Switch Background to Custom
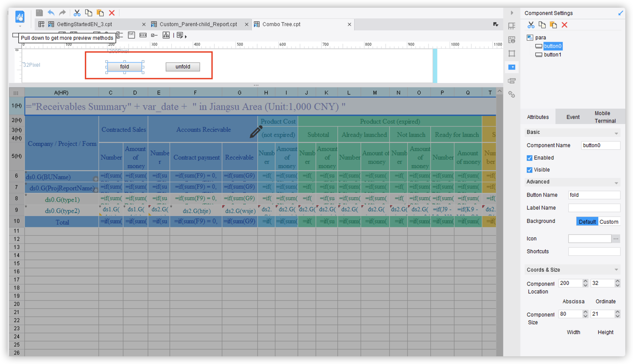Screen dimensions: 633x364 coord(609,222)
